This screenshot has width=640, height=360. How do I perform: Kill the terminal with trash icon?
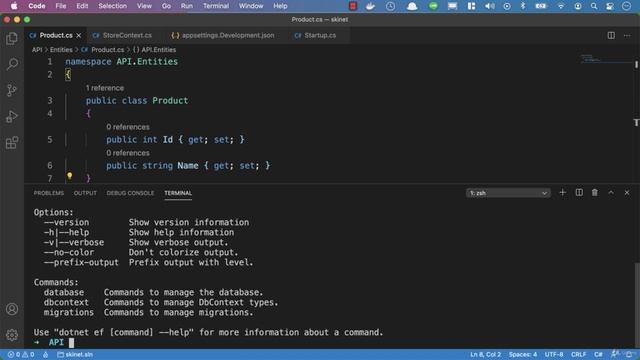click(595, 192)
